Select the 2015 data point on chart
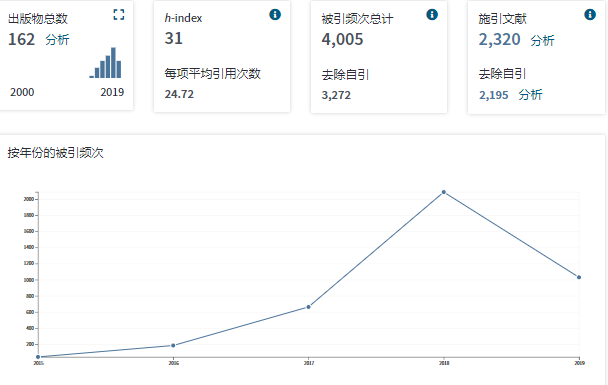This screenshot has height=385, width=608. pos(38,357)
